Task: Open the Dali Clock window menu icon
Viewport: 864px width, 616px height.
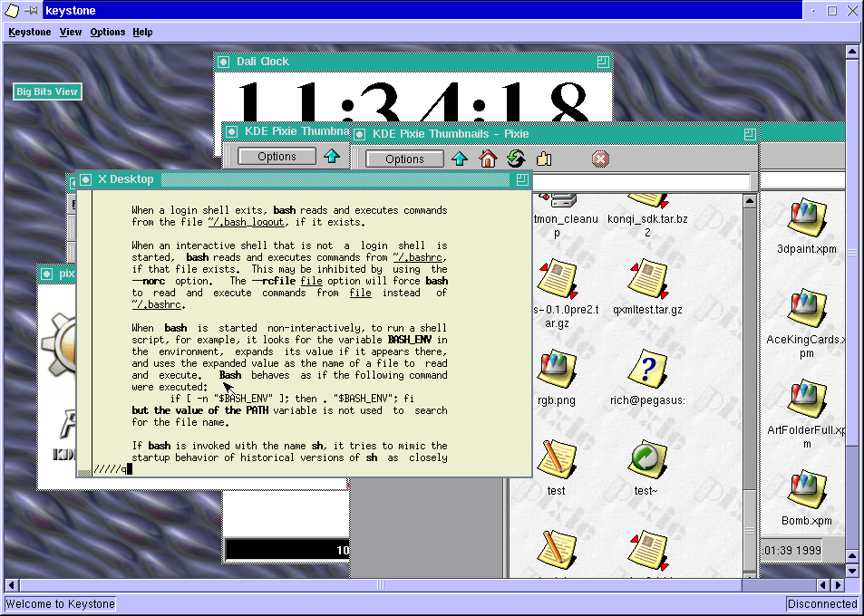Action: (x=223, y=62)
